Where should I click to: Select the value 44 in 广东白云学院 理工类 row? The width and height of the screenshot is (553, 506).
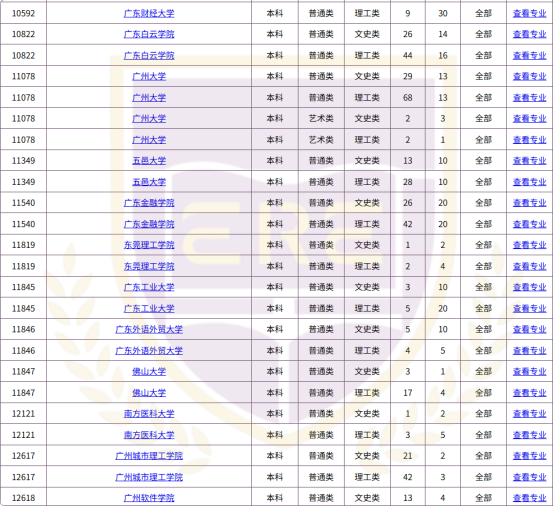pyautogui.click(x=408, y=55)
